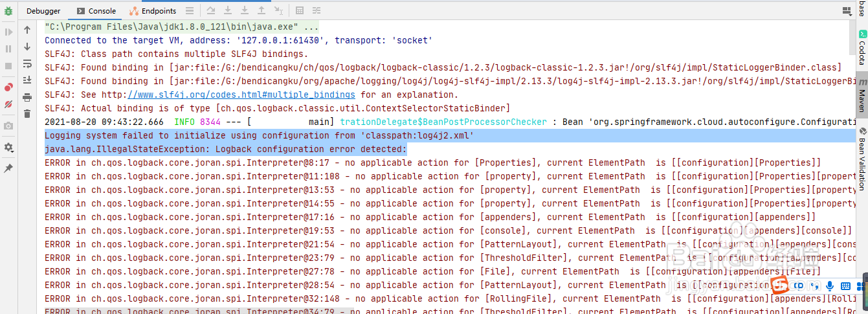Open the debugger settings gear dropdown
Image resolution: width=868 pixels, height=314 pixels.
[8, 147]
